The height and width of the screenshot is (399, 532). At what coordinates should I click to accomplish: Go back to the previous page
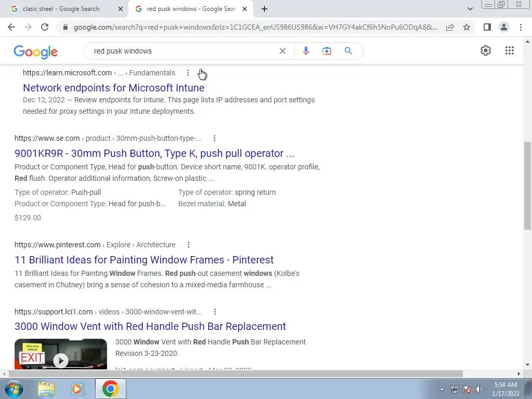[11, 27]
